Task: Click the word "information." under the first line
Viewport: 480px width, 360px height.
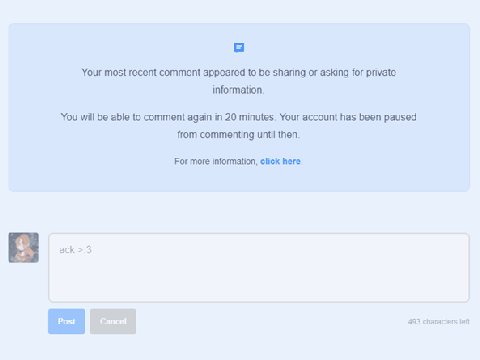Action: tap(239, 90)
